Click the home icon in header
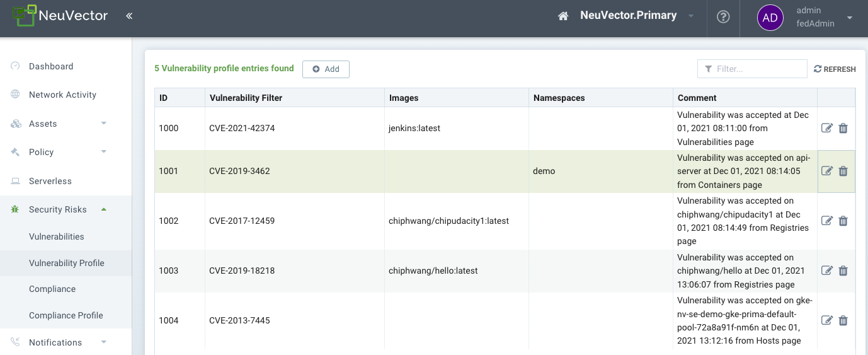Image resolution: width=868 pixels, height=355 pixels. pyautogui.click(x=563, y=16)
